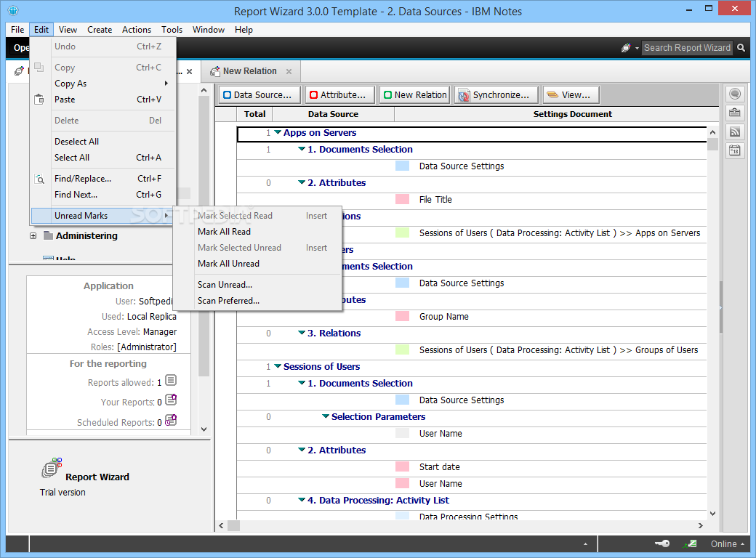The width and height of the screenshot is (756, 558).
Task: Click the security key icon in status bar
Action: (x=662, y=543)
